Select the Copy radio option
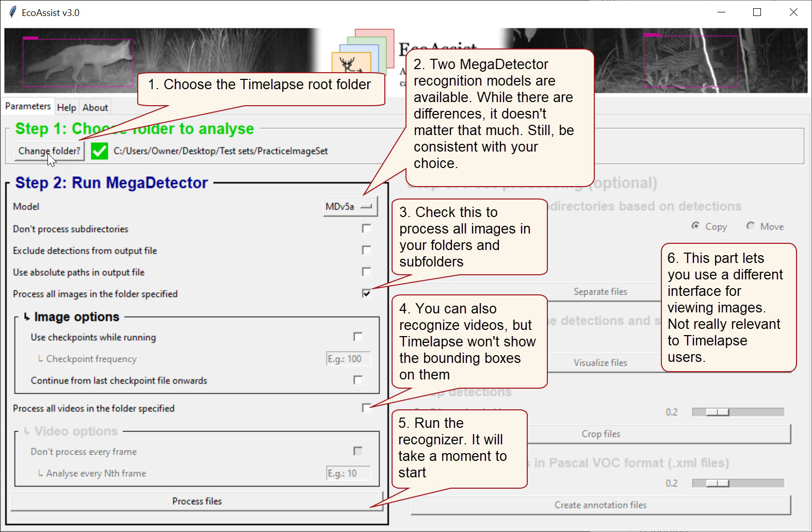 [x=709, y=226]
